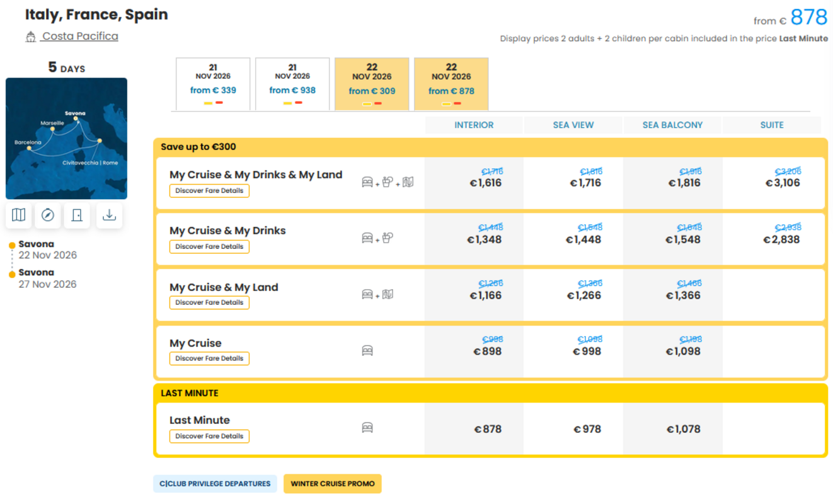The width and height of the screenshot is (833, 504).
Task: Discover Fare Details for Last Minute fare
Action: (x=209, y=436)
